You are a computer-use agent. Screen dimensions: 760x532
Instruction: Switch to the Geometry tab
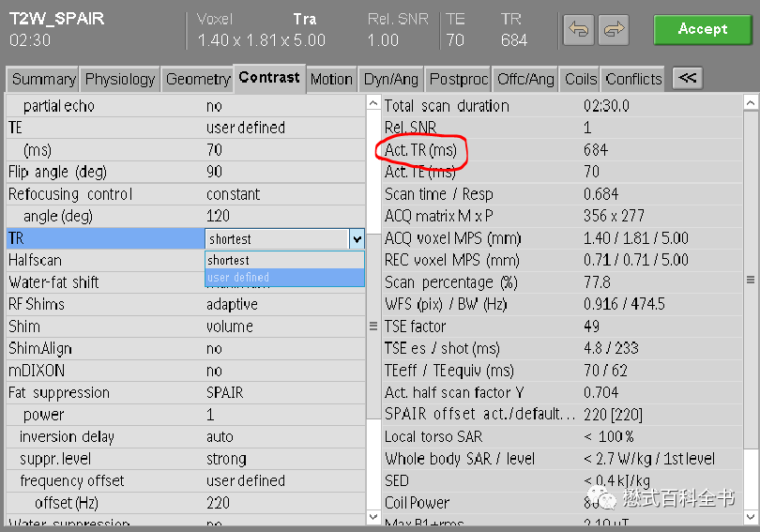[x=198, y=80]
